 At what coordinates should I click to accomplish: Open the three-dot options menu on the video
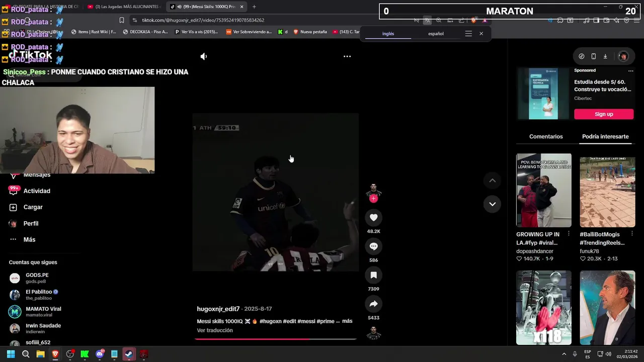click(347, 56)
